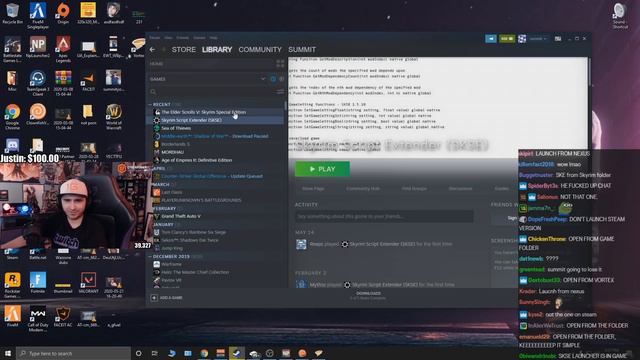
Task: Click Cortana circle on taskbar
Action: 138,353
